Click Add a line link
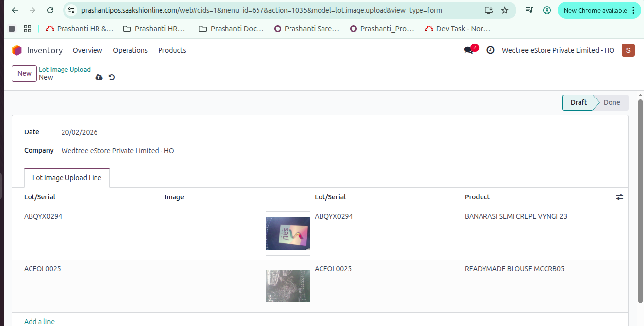Screen dimensions: 644x326 pos(39,321)
